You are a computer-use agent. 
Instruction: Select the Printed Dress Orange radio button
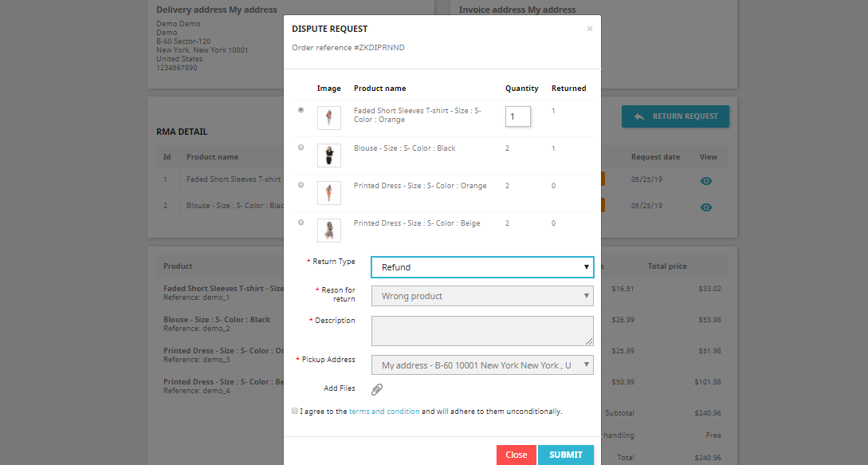point(300,184)
